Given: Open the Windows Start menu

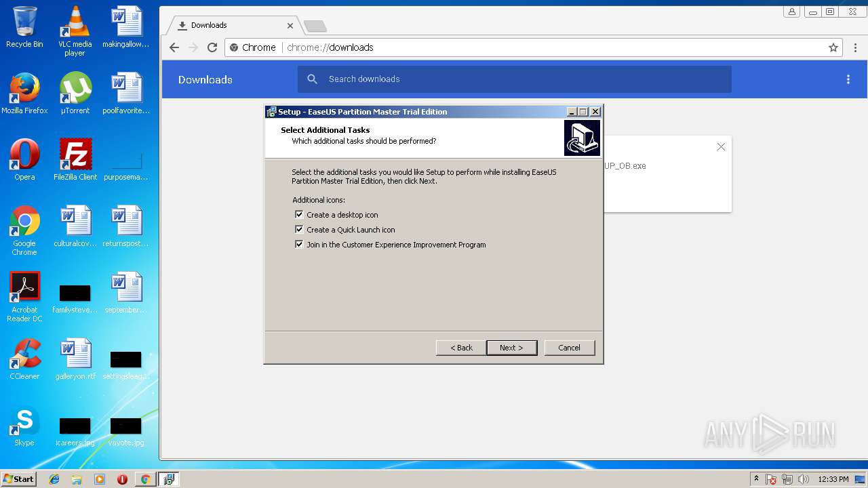Looking at the screenshot, I should click(19, 479).
